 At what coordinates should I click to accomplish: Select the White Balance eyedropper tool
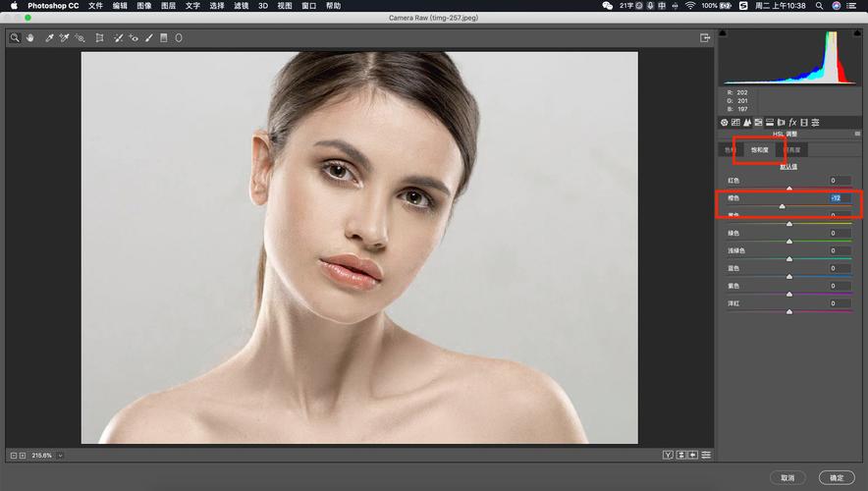pyautogui.click(x=49, y=37)
